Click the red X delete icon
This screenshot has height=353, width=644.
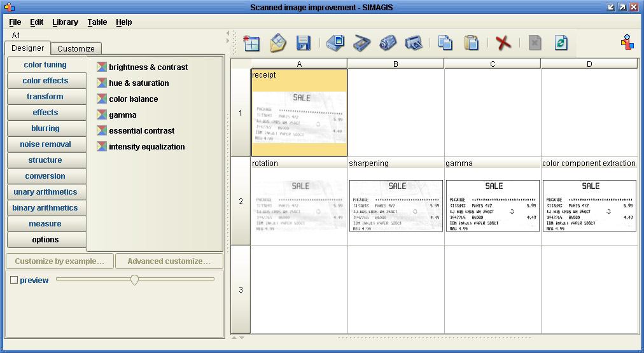[503, 43]
